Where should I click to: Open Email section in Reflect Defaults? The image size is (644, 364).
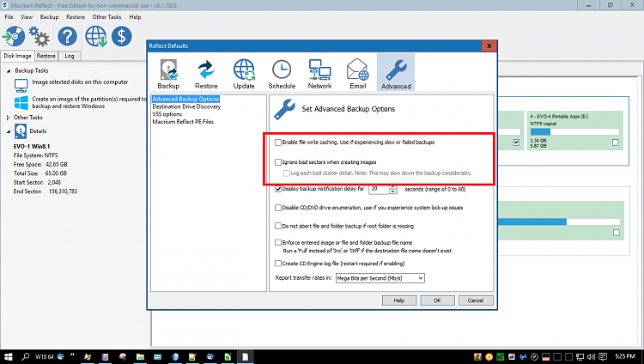point(358,74)
